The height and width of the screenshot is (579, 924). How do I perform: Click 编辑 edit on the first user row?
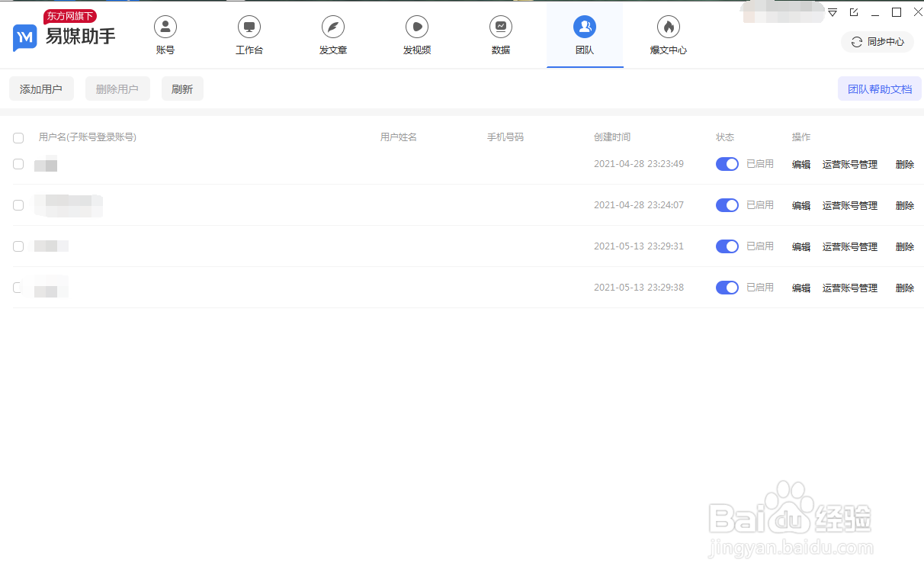[x=800, y=164]
